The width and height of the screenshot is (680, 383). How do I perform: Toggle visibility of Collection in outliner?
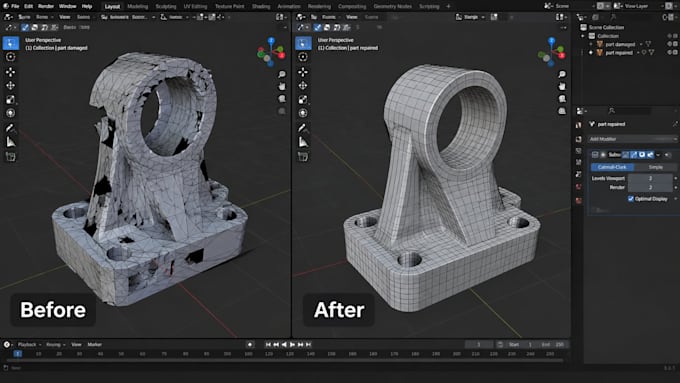point(670,36)
